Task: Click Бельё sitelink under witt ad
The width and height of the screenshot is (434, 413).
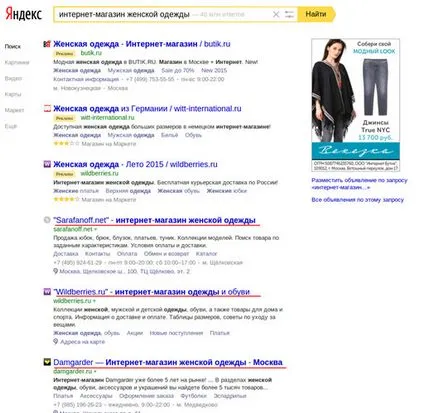Action: coord(169,135)
